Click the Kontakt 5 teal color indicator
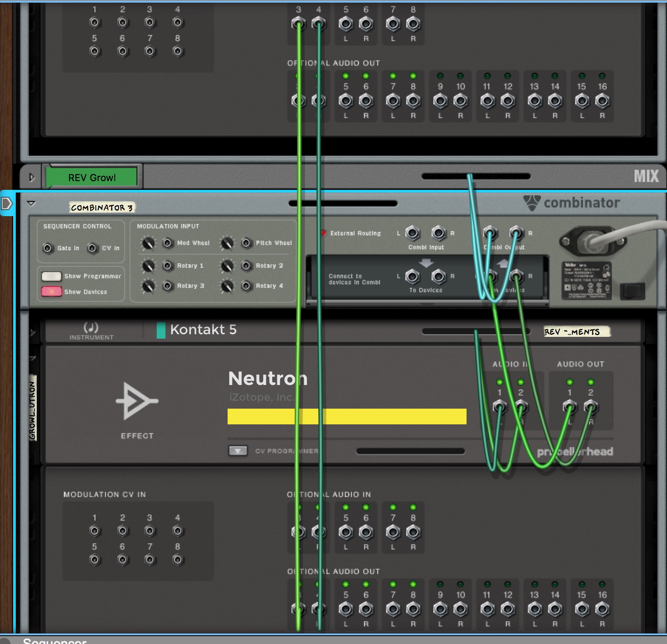Image resolution: width=667 pixels, height=644 pixels. coord(161,330)
